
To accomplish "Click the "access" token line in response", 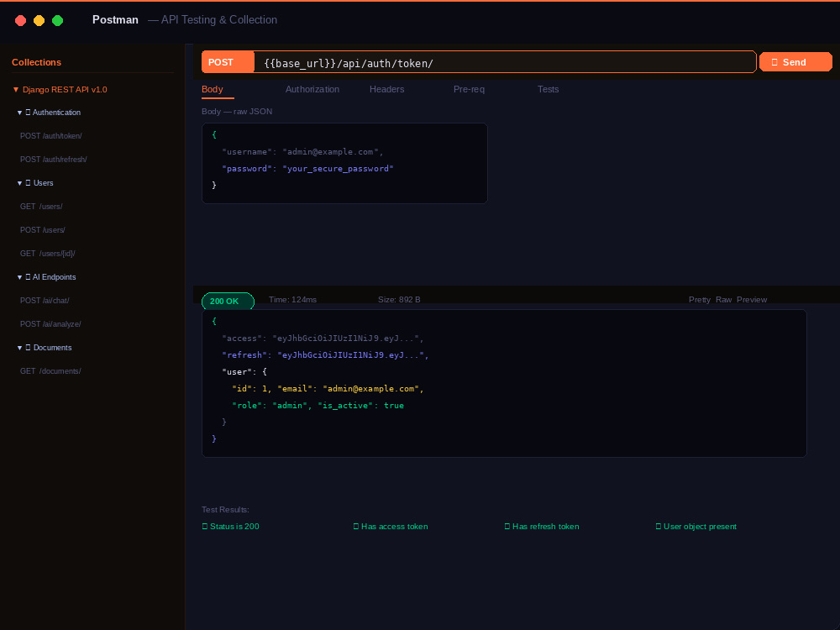I will click(x=323, y=339).
